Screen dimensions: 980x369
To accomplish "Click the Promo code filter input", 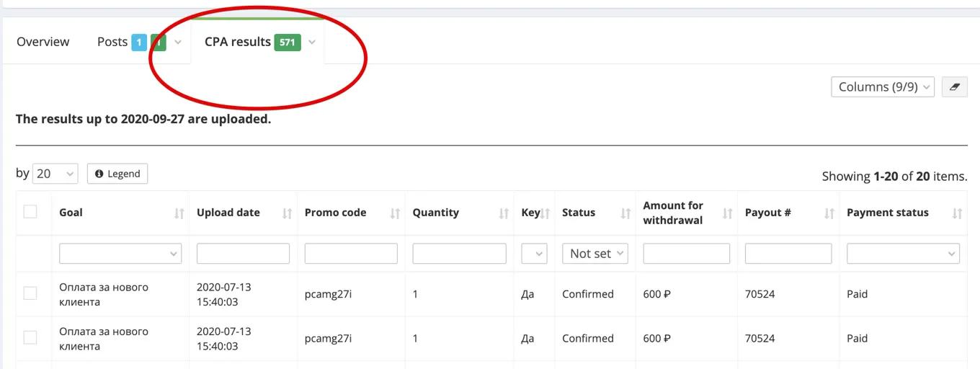I will coord(351,254).
